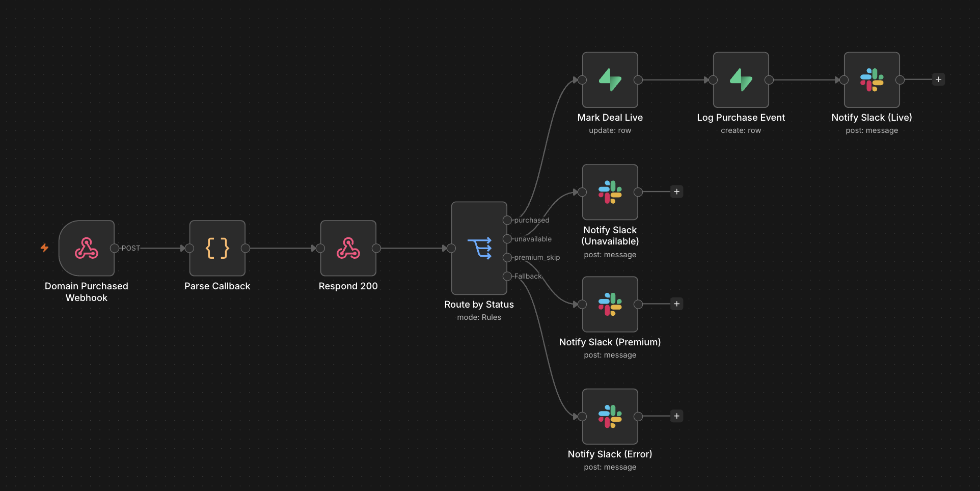Select the Notify Slack (Premium) node
The image size is (980, 491).
pos(610,304)
